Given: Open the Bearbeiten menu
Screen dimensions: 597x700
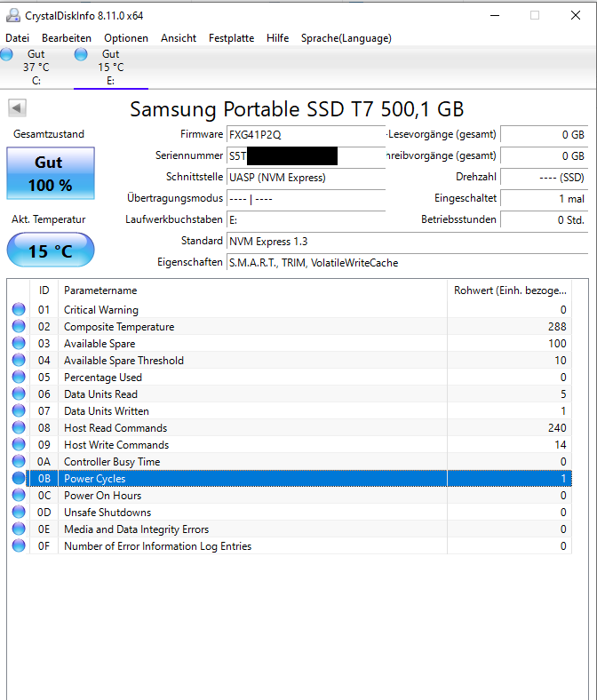Looking at the screenshot, I should click(67, 38).
